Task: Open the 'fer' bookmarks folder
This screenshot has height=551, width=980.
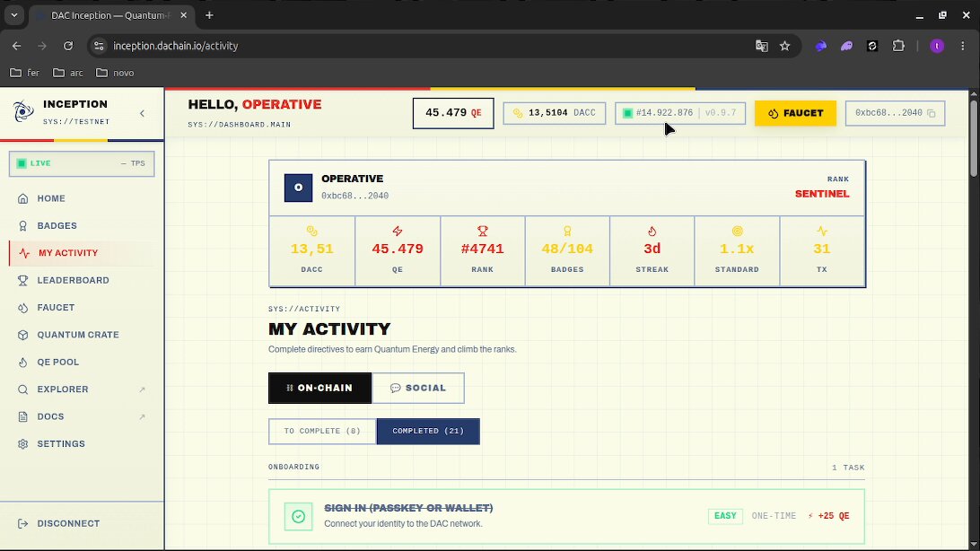Action: [25, 73]
